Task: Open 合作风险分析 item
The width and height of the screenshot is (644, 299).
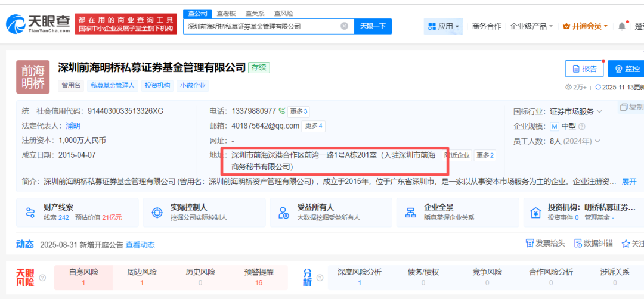Action: [551, 277]
